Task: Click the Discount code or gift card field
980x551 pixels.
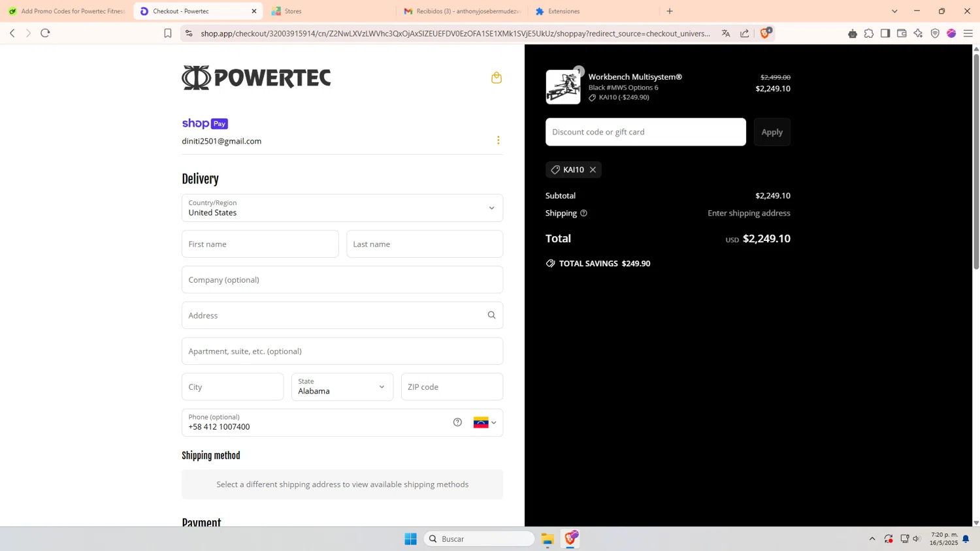Action: [x=645, y=132]
